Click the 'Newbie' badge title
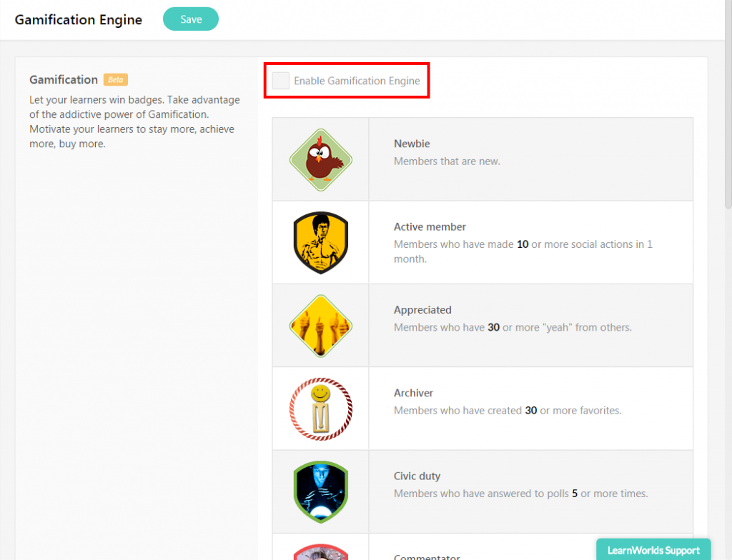The width and height of the screenshot is (732, 560). coord(412,144)
